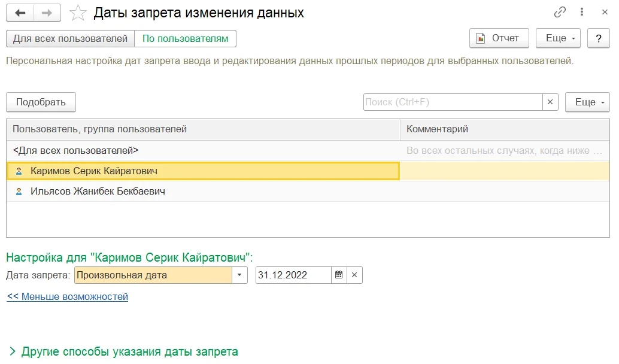
Task: Expand 'Другие способы указания даты запрета'
Action: [123, 351]
